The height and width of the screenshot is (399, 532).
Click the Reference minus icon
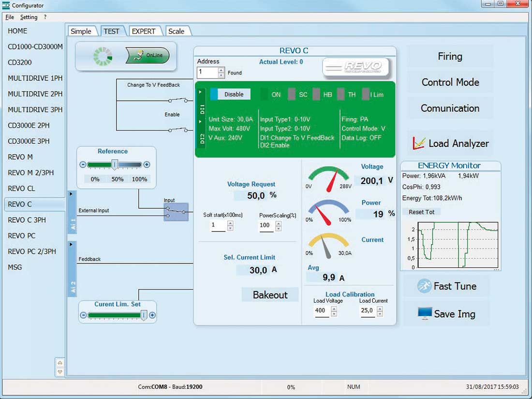(83, 165)
